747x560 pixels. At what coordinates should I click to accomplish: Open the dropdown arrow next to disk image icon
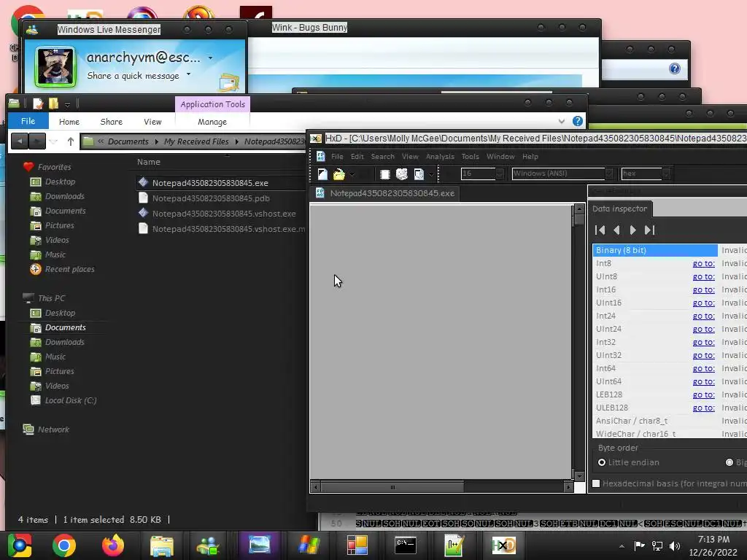pos(430,175)
